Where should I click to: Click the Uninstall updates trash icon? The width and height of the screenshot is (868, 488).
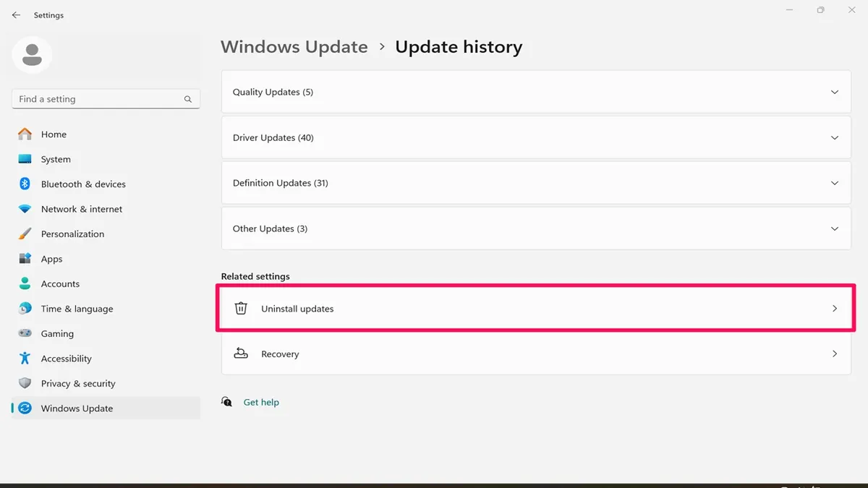point(241,309)
